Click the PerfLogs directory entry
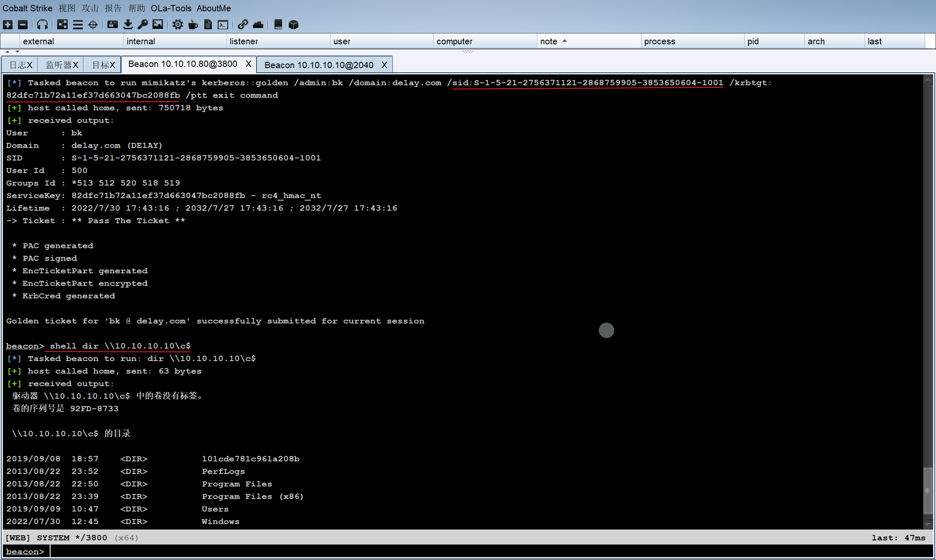The width and height of the screenshot is (936, 560). [224, 471]
